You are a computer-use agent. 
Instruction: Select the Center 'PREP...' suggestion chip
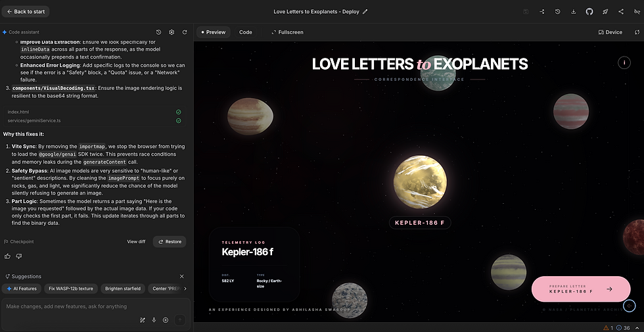tap(164, 289)
